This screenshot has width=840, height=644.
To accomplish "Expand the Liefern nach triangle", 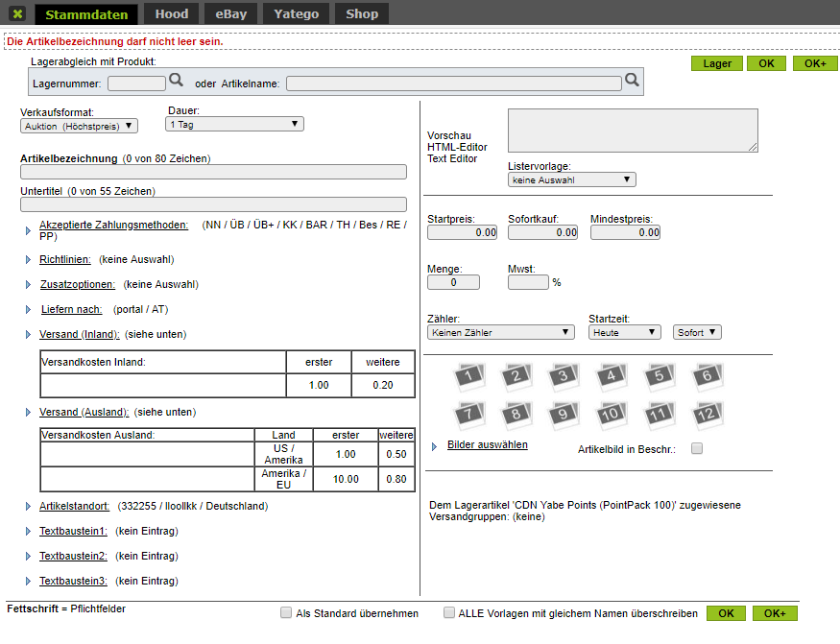I will [x=29, y=310].
